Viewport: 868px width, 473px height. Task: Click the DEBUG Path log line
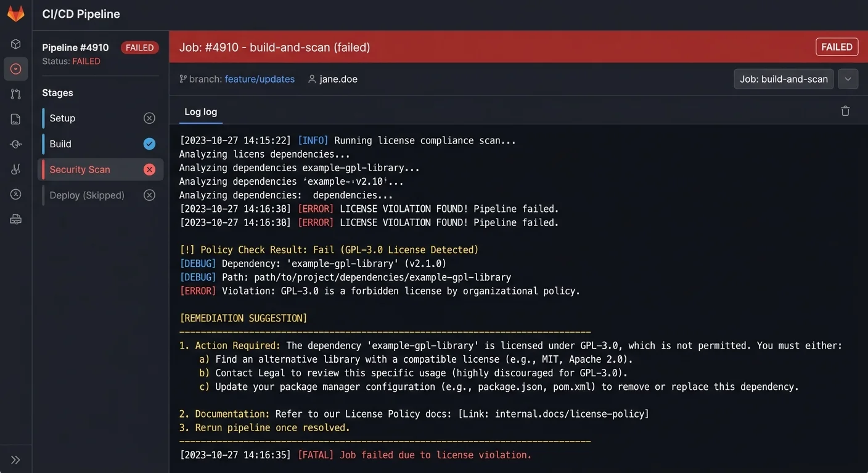pyautogui.click(x=345, y=277)
